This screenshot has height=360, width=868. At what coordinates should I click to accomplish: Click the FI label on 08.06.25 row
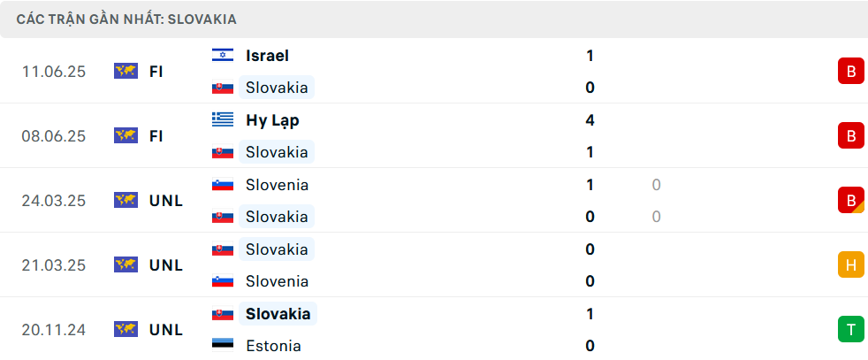156,136
